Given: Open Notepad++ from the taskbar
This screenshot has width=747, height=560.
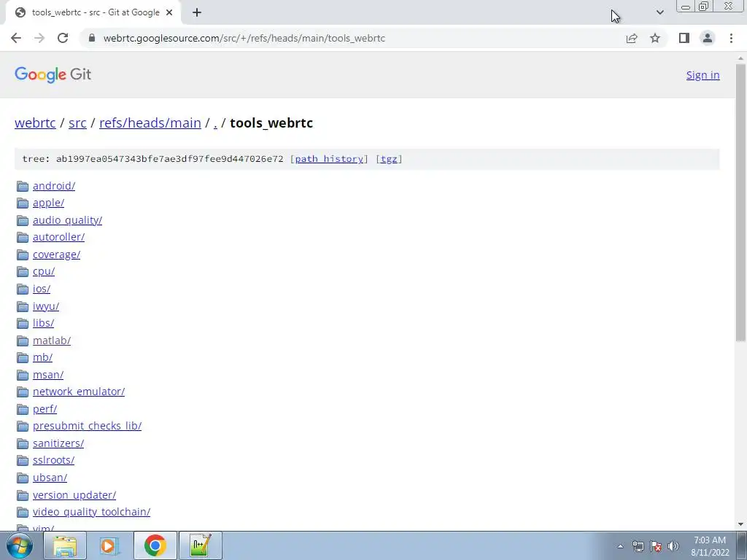Looking at the screenshot, I should click(200, 545).
